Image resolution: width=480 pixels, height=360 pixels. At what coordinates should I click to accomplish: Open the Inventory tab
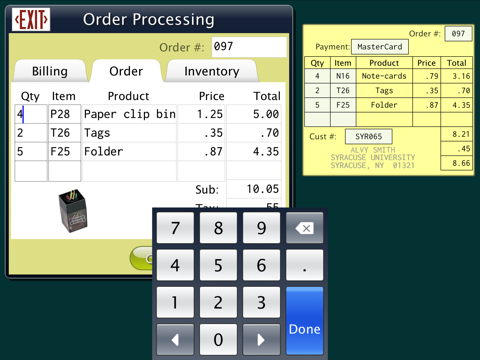coord(212,71)
